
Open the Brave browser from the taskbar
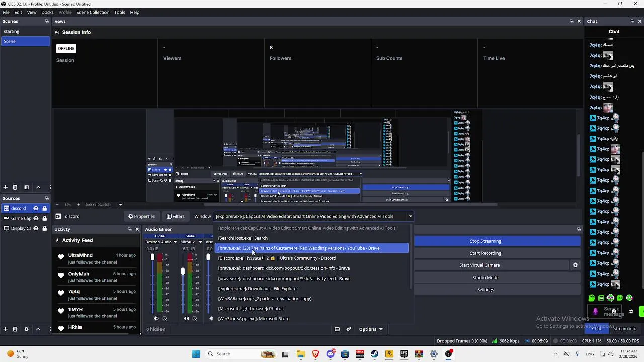point(315,354)
